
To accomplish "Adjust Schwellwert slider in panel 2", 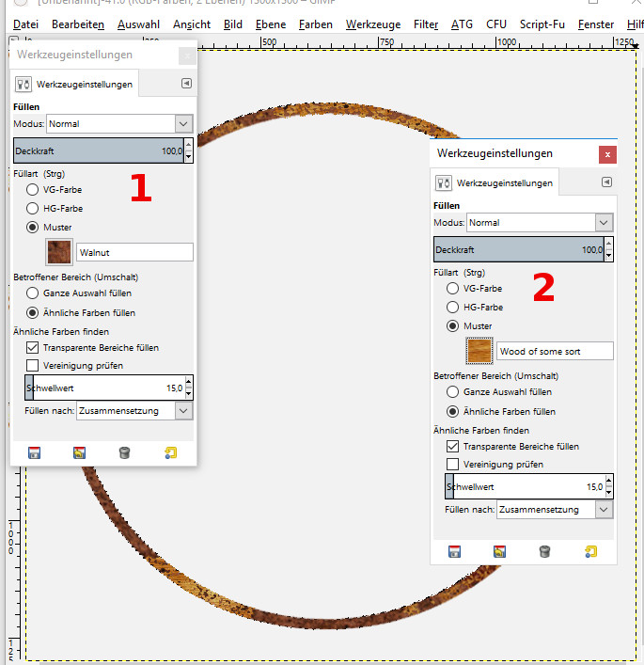I will pos(525,486).
